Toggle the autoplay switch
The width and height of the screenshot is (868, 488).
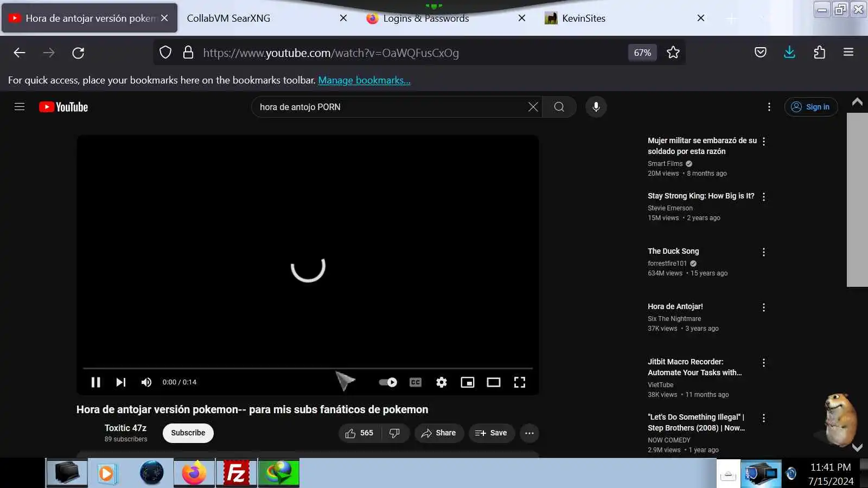[x=388, y=382]
